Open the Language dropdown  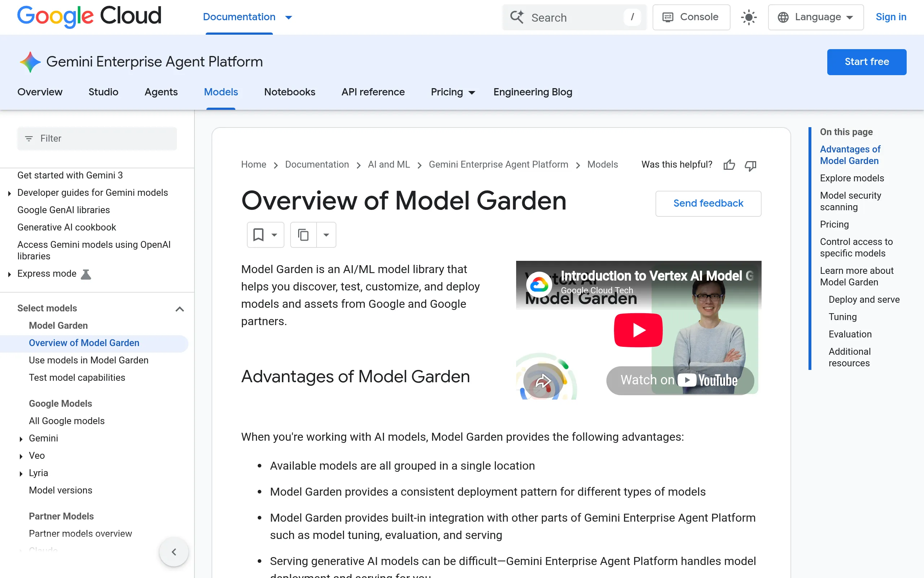(x=816, y=17)
